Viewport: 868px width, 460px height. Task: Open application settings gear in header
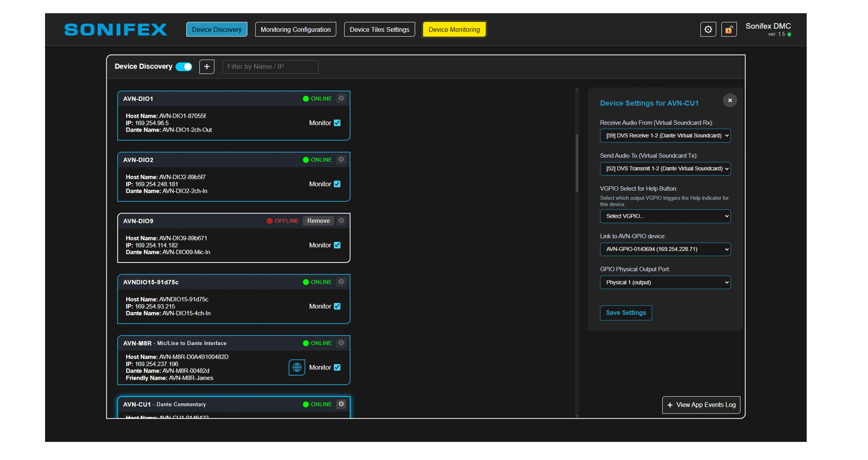[708, 29]
